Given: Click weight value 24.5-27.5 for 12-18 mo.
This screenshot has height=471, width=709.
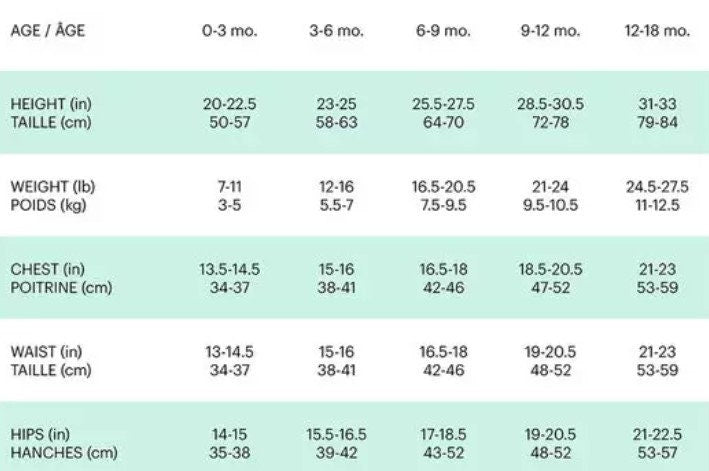Looking at the screenshot, I should pyautogui.click(x=657, y=187).
